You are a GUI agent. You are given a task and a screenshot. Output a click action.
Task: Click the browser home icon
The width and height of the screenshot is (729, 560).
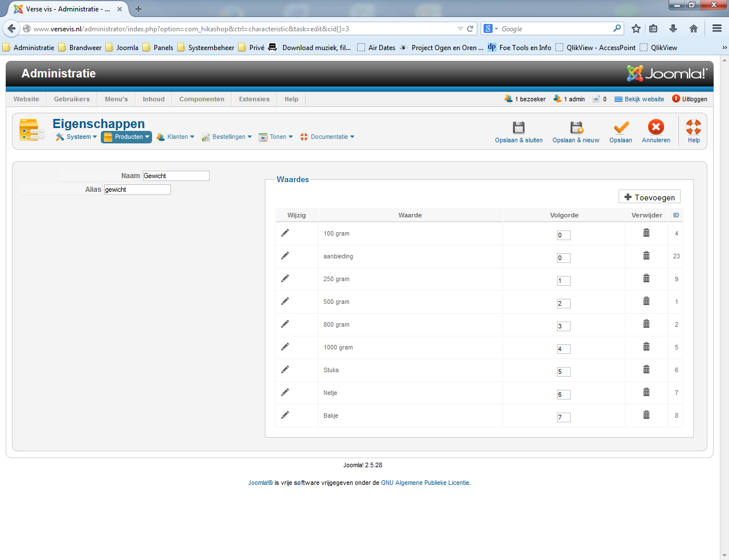694,28
